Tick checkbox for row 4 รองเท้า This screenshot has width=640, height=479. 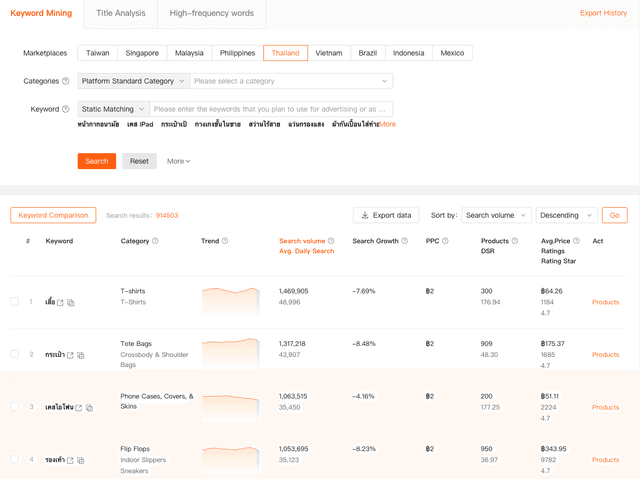coord(15,459)
